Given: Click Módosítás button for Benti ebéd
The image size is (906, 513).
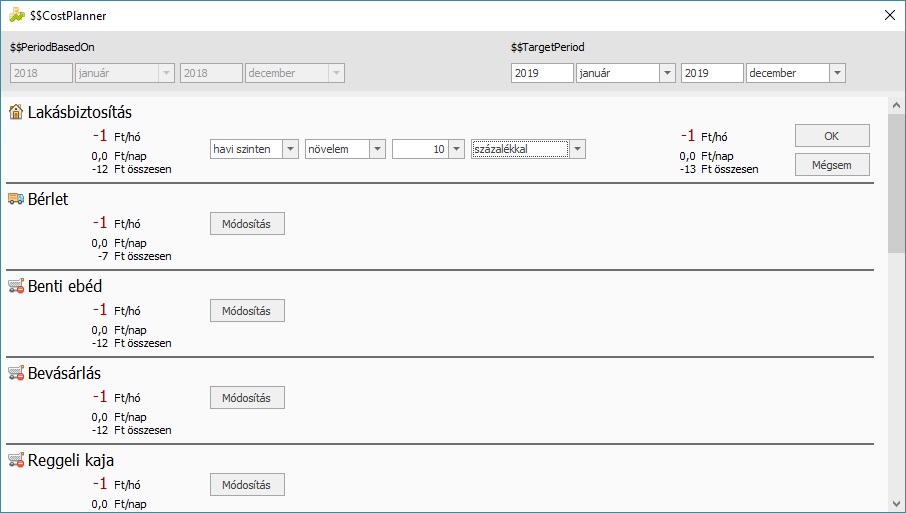Looking at the screenshot, I should click(247, 310).
